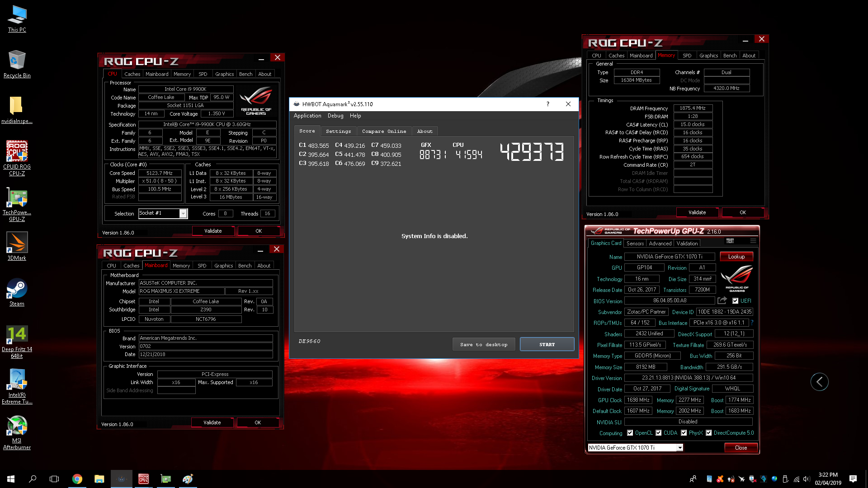Click the BIOS share/save icon in GPU-Z

click(722, 300)
